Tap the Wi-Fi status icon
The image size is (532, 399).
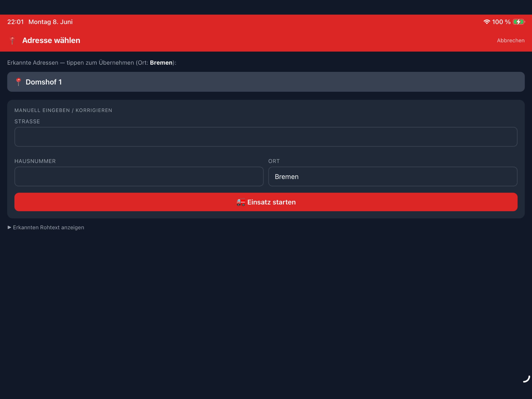tap(487, 22)
